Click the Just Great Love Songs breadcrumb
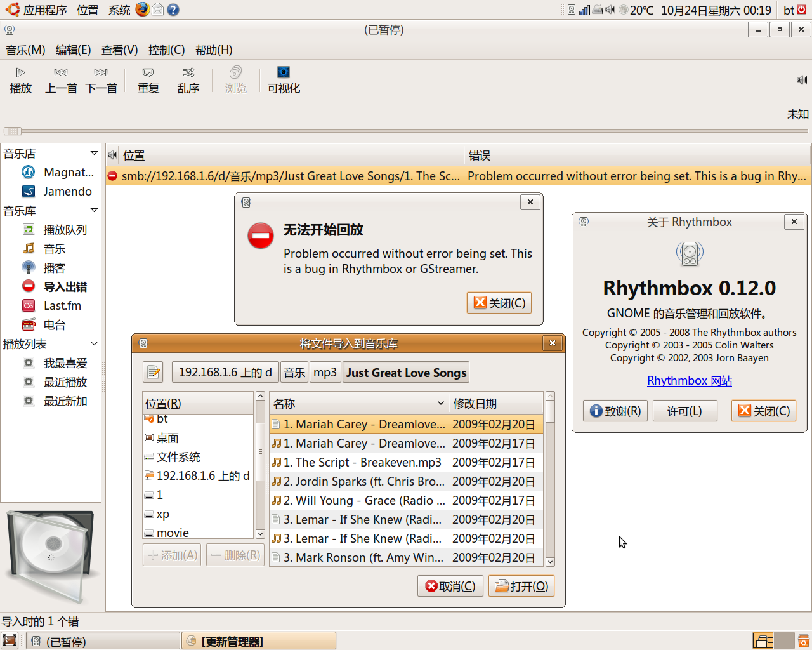 click(x=406, y=372)
